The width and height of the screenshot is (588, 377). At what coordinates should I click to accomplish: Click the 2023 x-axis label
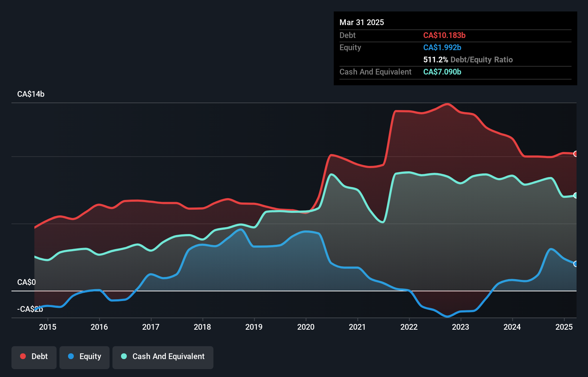pos(461,327)
